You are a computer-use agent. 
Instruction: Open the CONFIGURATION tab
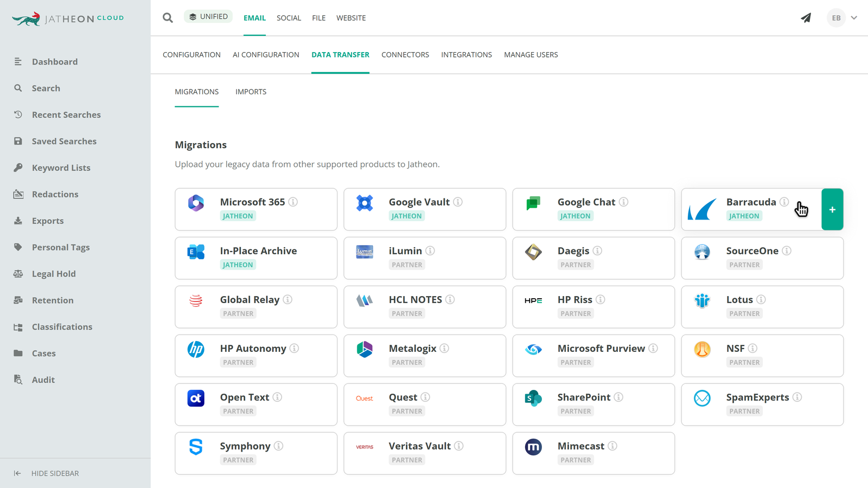point(192,55)
